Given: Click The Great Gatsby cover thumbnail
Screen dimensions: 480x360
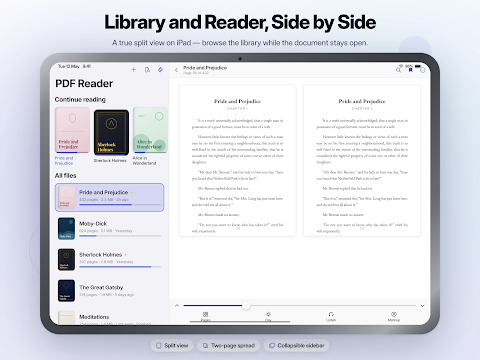Looking at the screenshot, I should tap(66, 291).
